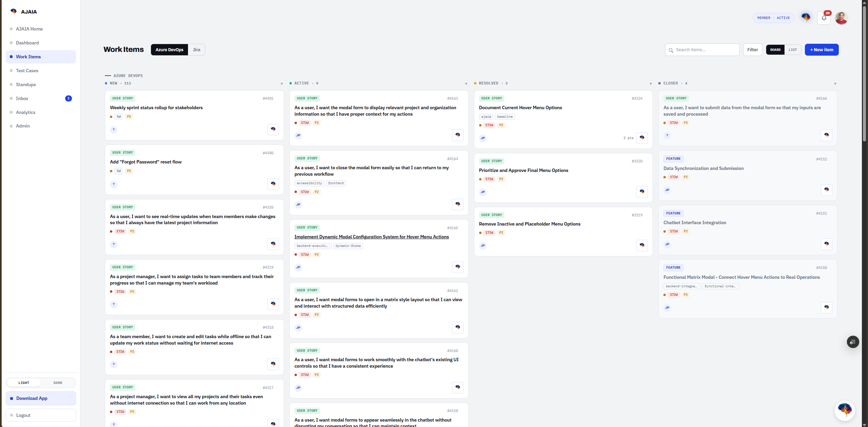Select LIST view
This screenshot has height=427, width=868.
(793, 50)
